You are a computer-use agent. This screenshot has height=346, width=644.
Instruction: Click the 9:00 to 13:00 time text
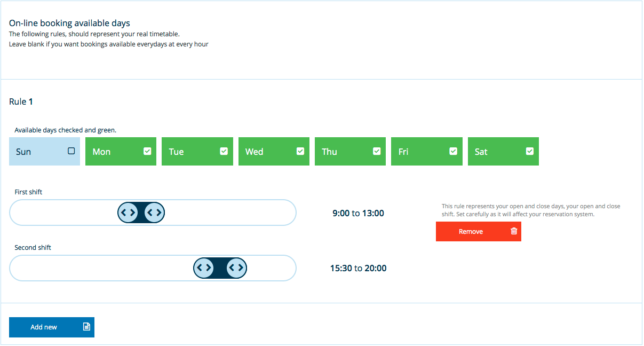[x=358, y=213]
